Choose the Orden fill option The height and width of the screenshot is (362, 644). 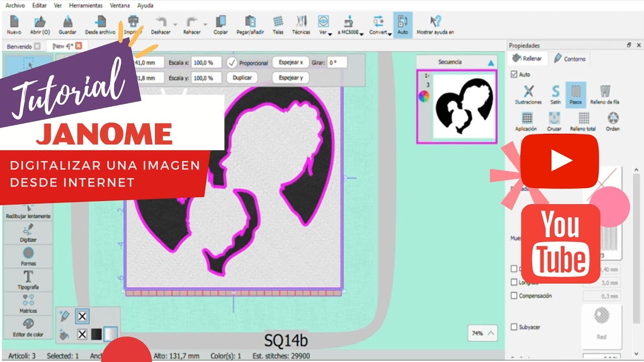[x=613, y=122]
